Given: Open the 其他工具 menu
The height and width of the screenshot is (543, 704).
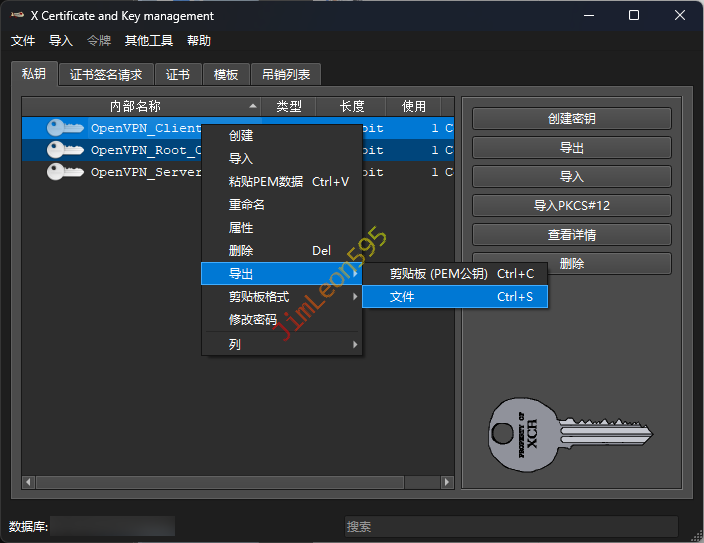Looking at the screenshot, I should tap(148, 41).
